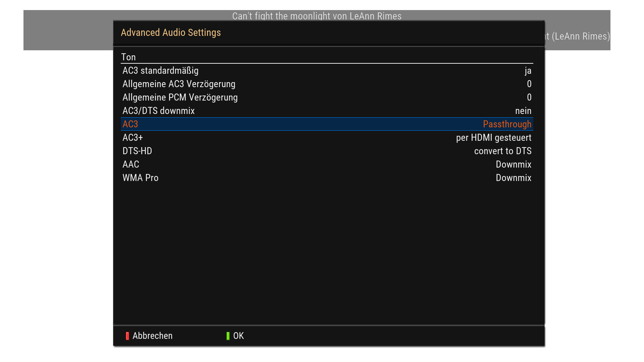The image size is (644, 362).
Task: Select the AC3/DTS downmix row
Action: 158,111
